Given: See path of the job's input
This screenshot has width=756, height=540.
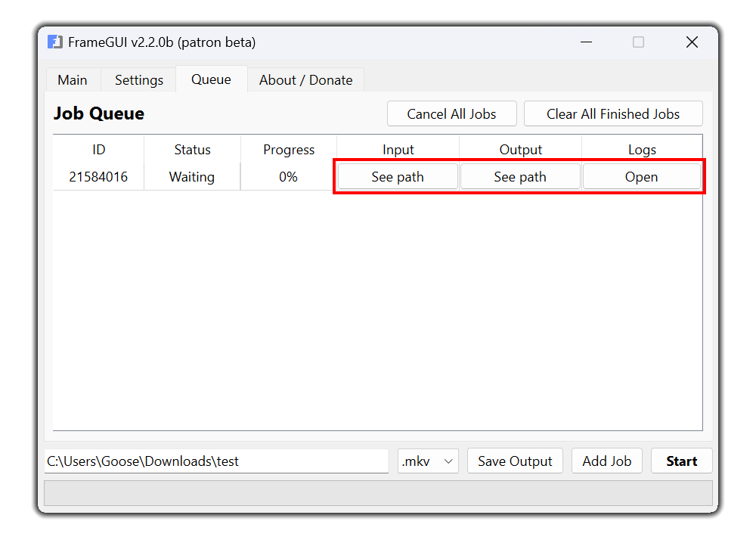Looking at the screenshot, I should click(x=398, y=177).
